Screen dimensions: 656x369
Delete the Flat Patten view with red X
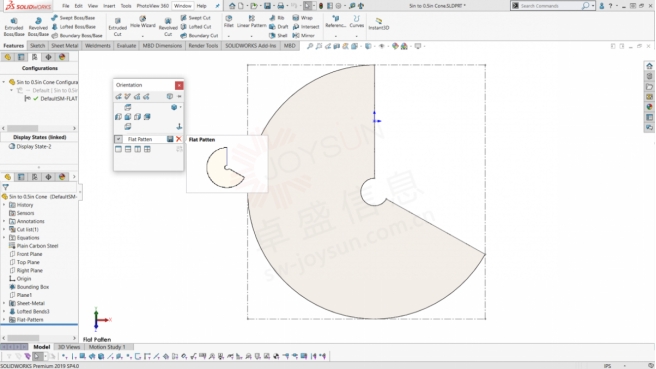click(x=179, y=139)
